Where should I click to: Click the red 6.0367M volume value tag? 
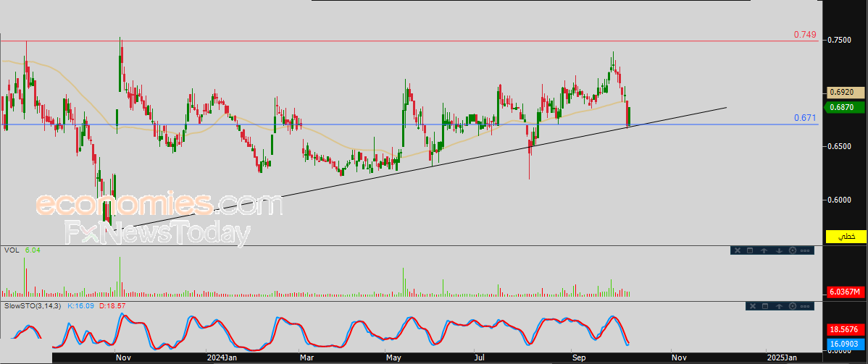(x=846, y=292)
